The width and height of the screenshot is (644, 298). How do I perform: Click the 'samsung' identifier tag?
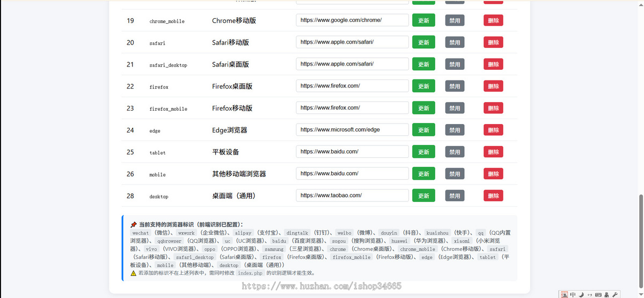click(274, 249)
